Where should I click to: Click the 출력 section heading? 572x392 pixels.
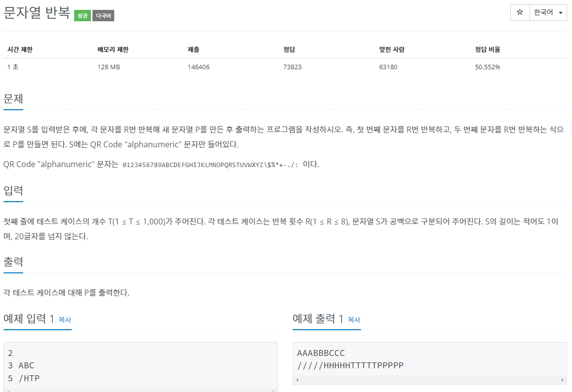coord(13,262)
